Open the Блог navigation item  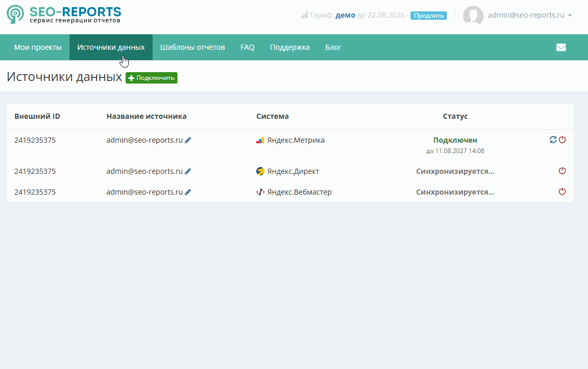(x=333, y=47)
